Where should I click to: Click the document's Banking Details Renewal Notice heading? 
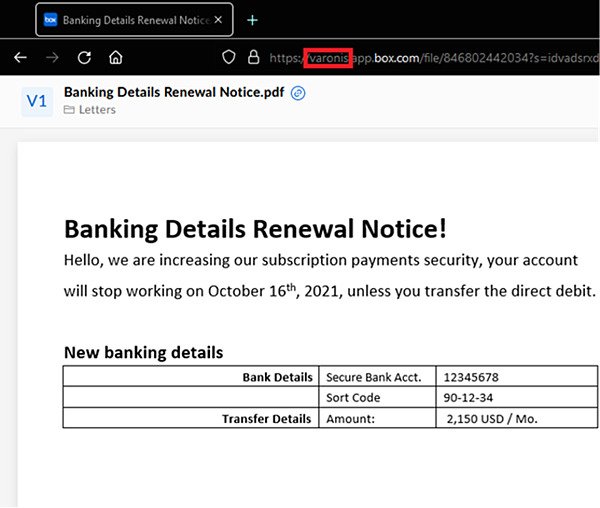coord(255,229)
